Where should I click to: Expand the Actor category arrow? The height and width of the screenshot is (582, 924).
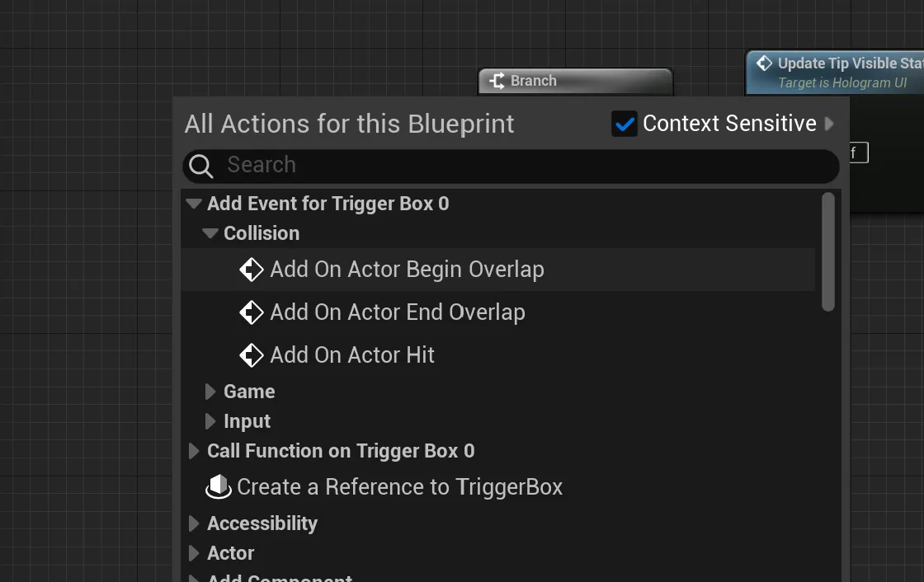coord(194,553)
